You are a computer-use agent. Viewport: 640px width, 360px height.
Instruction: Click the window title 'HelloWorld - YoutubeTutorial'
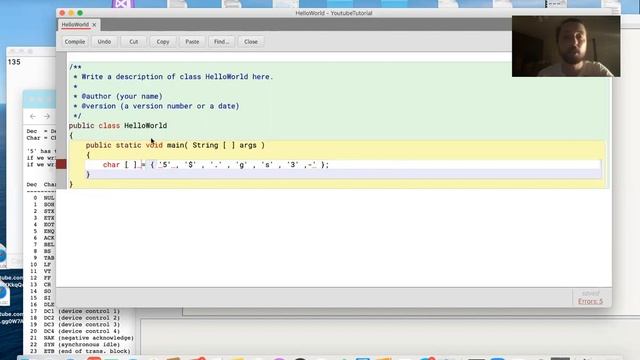tap(334, 13)
